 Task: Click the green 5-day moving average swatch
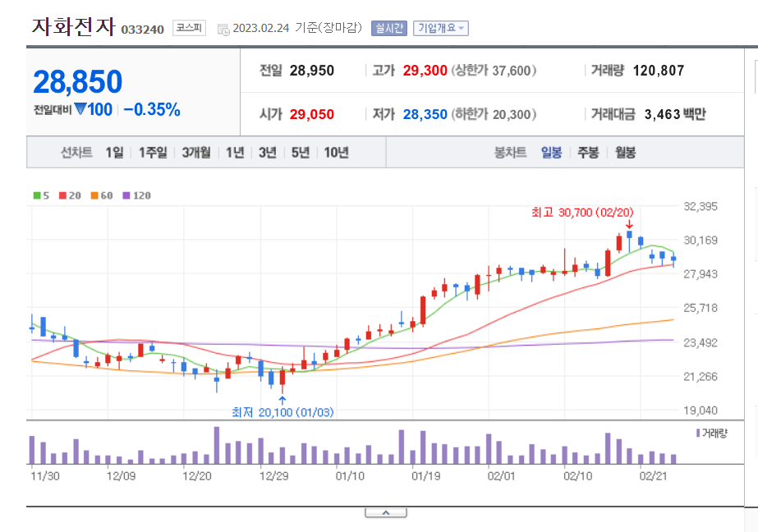click(x=37, y=195)
